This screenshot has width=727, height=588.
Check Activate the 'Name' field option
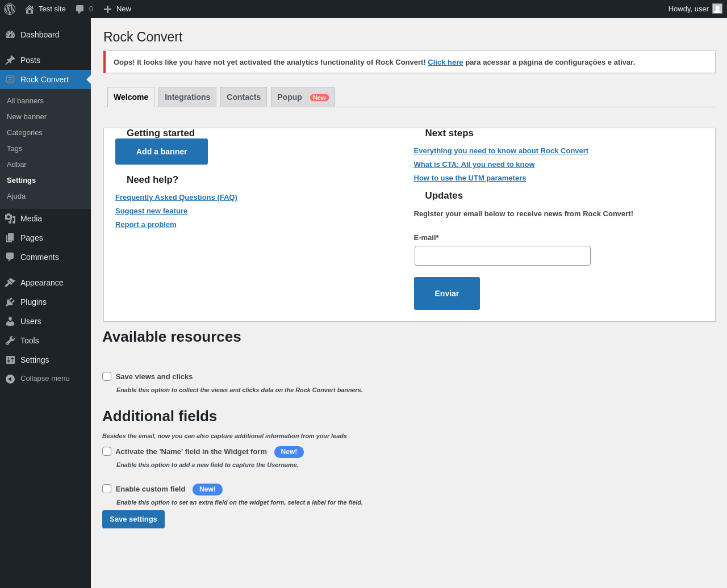click(x=107, y=451)
